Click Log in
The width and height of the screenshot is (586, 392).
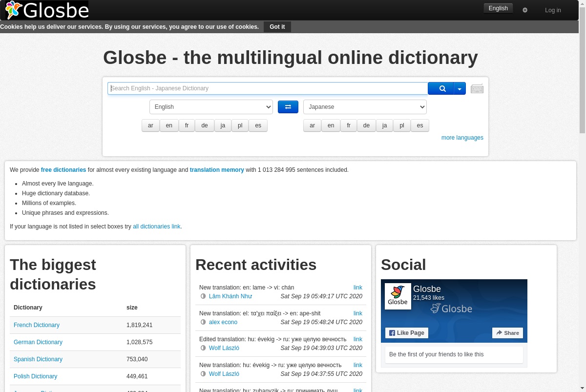pos(553,10)
